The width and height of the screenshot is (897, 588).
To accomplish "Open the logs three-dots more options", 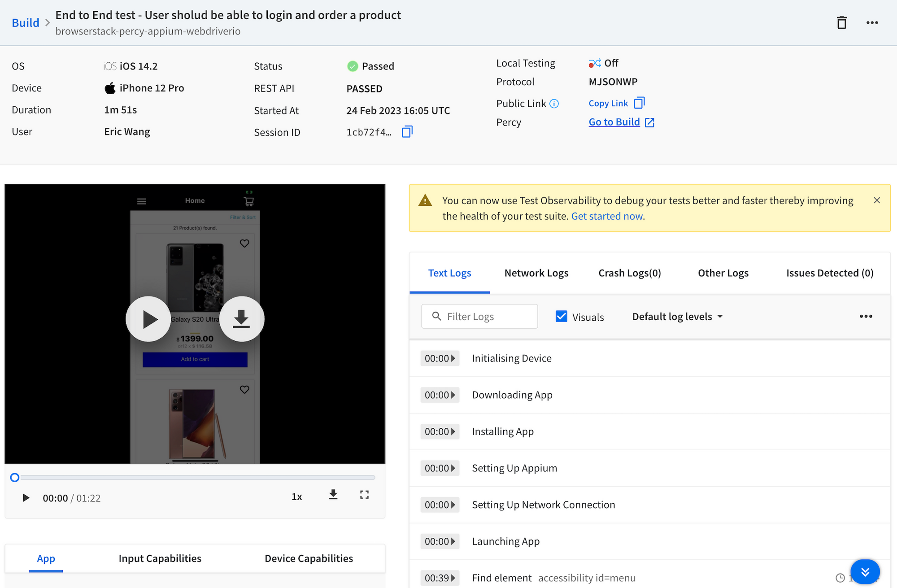I will pyautogui.click(x=866, y=316).
